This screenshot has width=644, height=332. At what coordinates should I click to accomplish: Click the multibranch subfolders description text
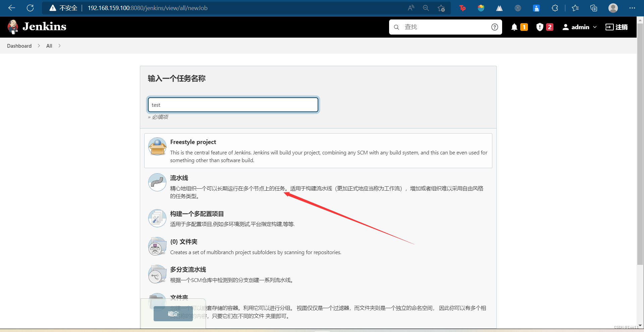(x=256, y=252)
